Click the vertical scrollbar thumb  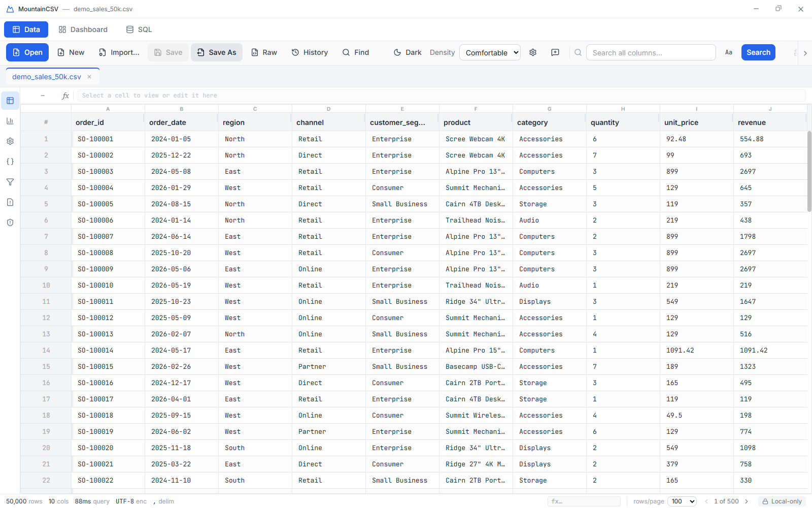[x=809, y=171]
